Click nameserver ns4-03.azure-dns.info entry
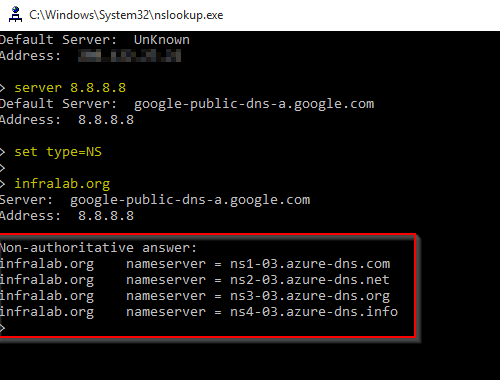This screenshot has width=500, height=380. 199,312
